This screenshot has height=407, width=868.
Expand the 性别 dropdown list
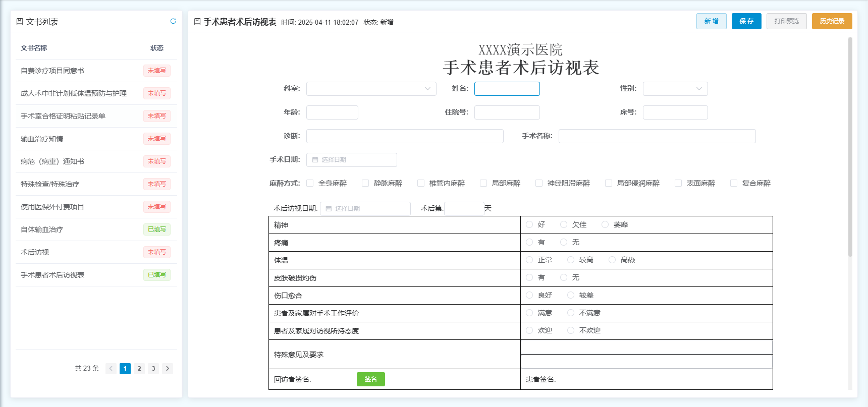coord(675,89)
